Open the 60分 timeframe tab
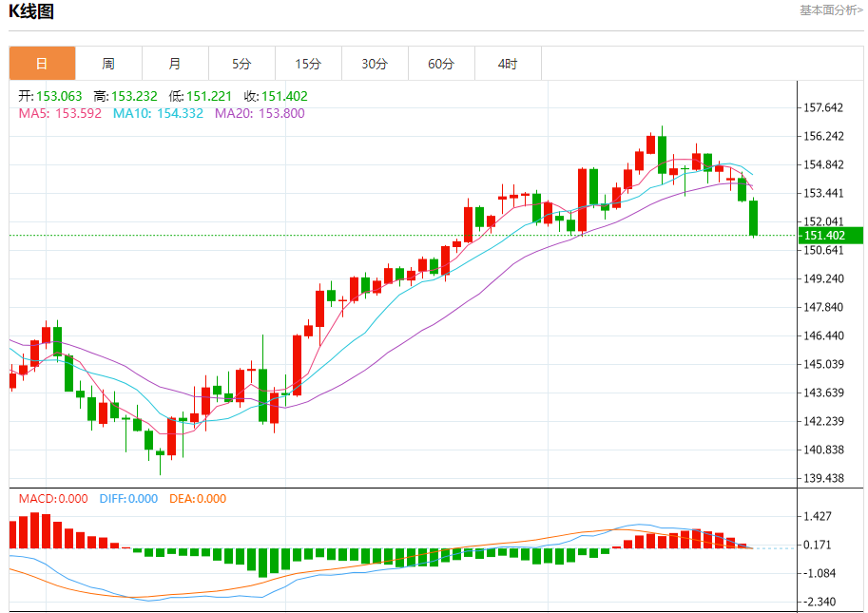Image resolution: width=868 pixels, height=613 pixels. coord(441,64)
